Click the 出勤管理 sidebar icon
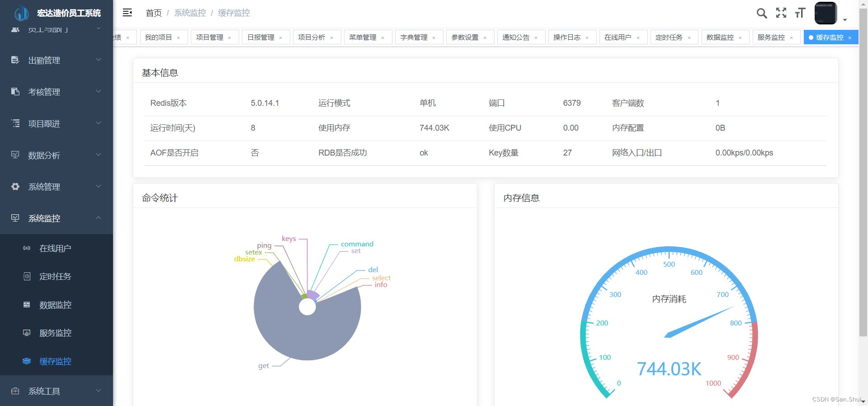 pos(15,60)
